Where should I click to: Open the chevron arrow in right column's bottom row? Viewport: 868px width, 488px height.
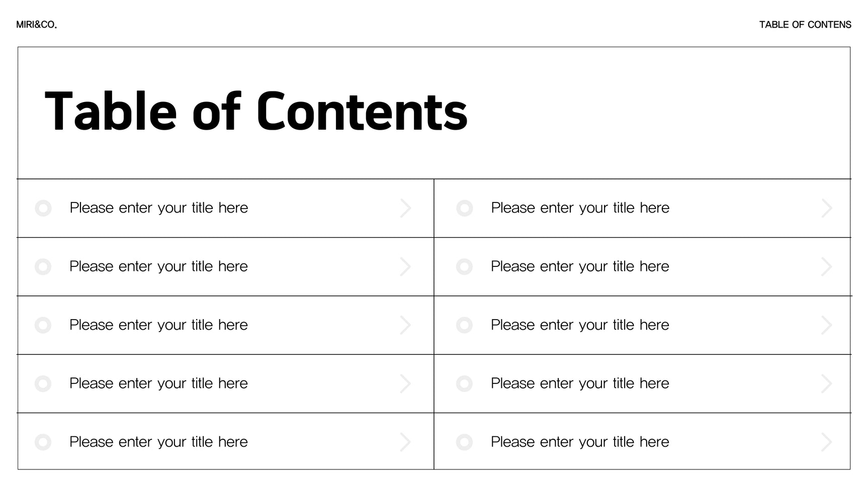point(826,442)
